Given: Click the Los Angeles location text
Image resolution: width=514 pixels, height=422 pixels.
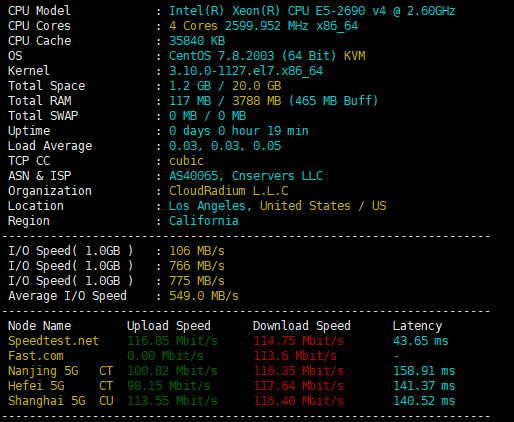Looking at the screenshot, I should click(210, 206).
